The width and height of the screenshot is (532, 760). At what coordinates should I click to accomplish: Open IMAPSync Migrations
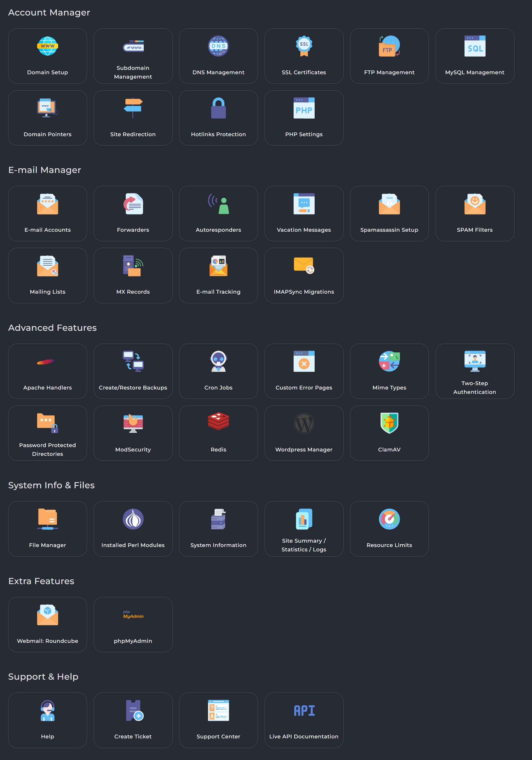pos(304,275)
